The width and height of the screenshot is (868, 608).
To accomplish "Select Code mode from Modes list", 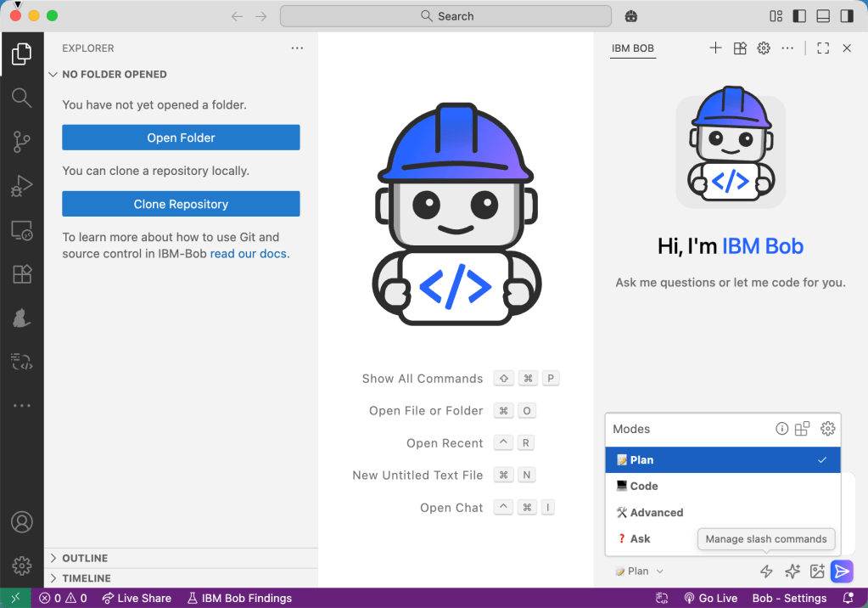I will 644,487.
